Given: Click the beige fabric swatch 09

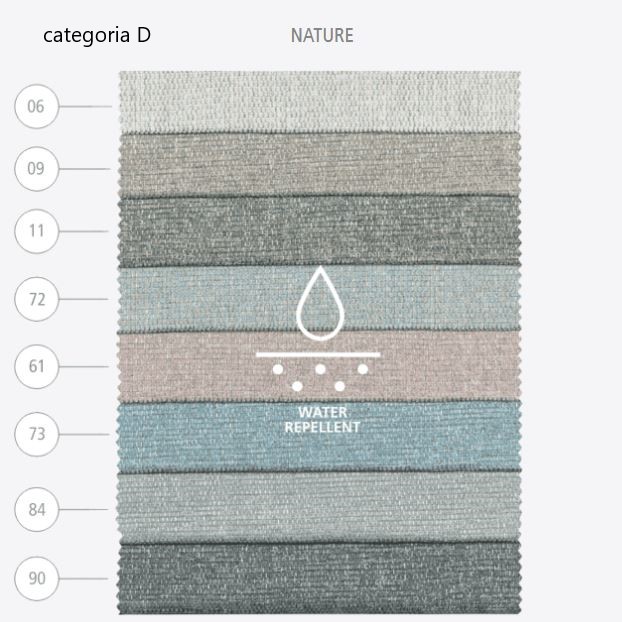Looking at the screenshot, I should click(x=320, y=165).
